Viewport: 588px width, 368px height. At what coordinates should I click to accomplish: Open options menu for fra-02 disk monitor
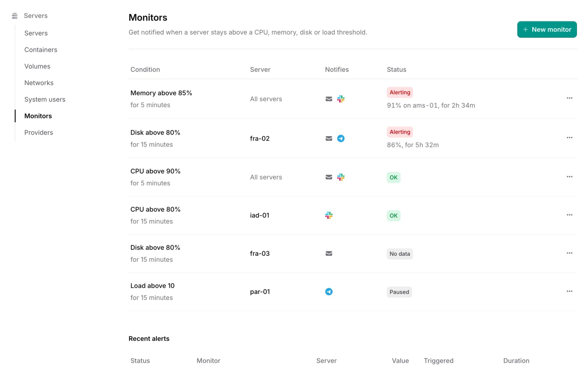569,138
